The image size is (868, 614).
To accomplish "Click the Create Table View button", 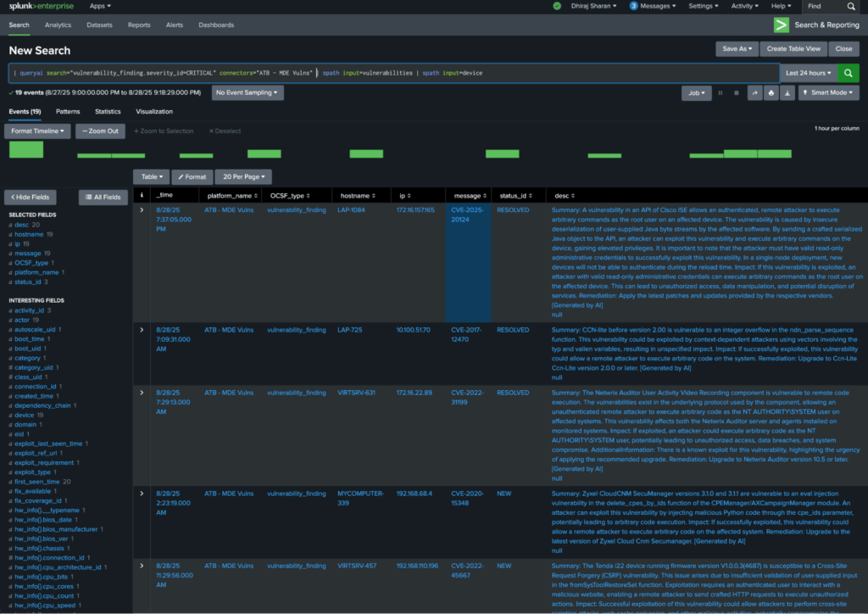I will coord(793,49).
